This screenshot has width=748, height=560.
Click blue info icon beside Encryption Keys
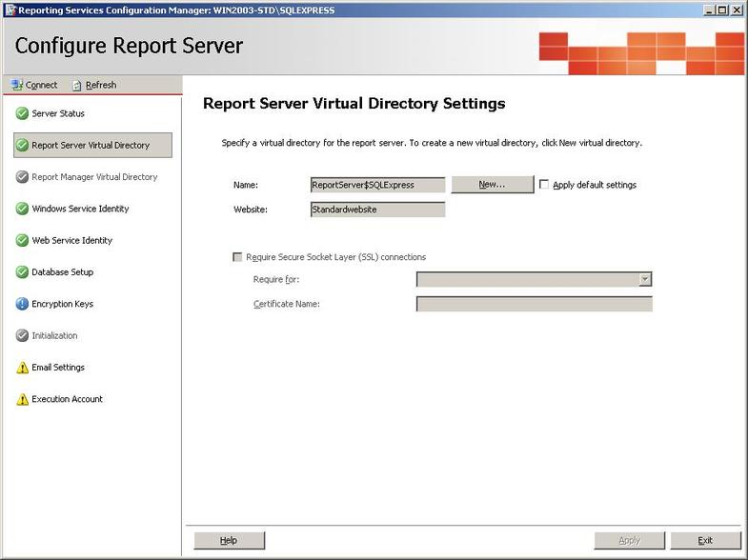[22, 304]
